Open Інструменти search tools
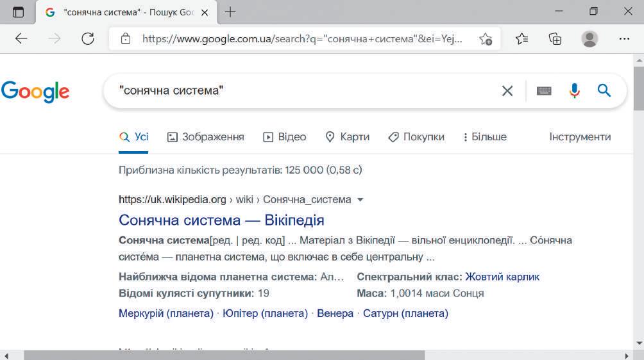 coord(580,137)
